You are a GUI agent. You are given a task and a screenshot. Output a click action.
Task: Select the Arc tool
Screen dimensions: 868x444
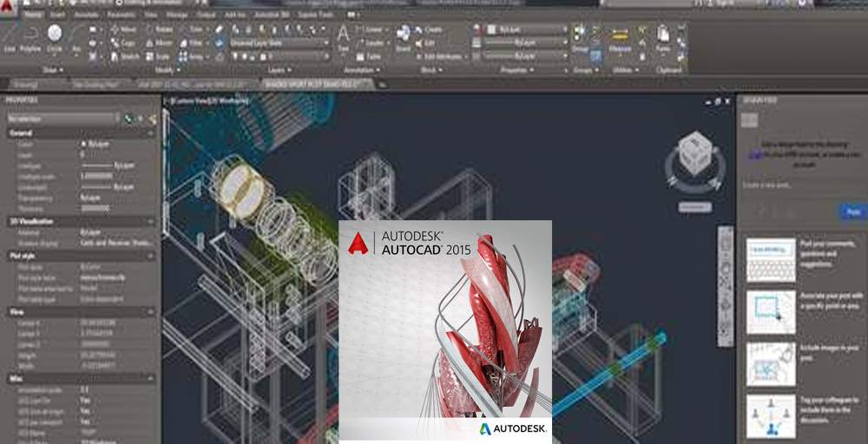(x=76, y=39)
